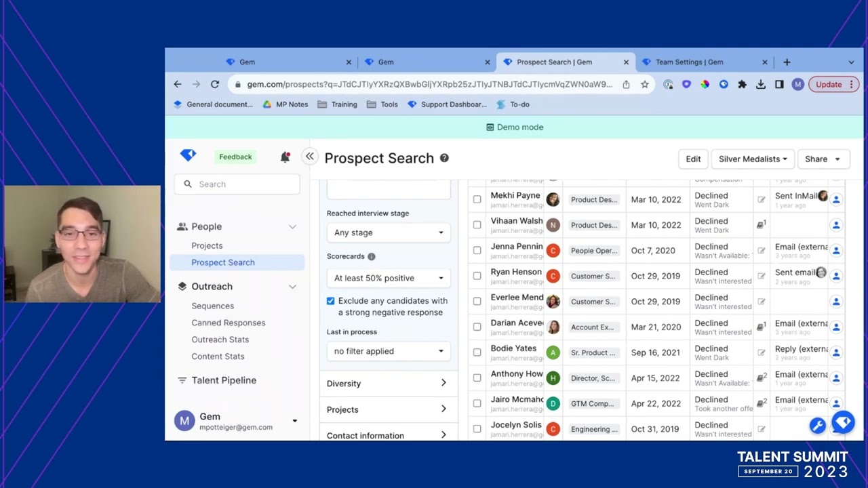Uncheck Exclude candidates with strong negative response
Viewport: 868px width, 488px height.
330,301
